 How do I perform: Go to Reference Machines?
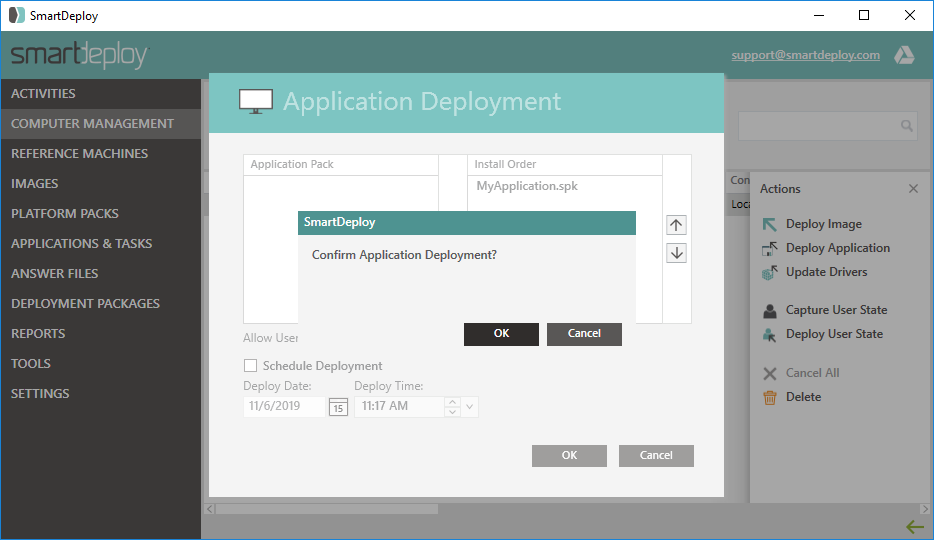pyautogui.click(x=101, y=154)
